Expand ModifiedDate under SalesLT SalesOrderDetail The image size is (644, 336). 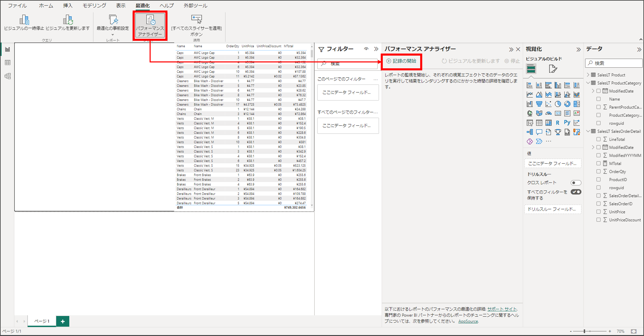(x=593, y=147)
